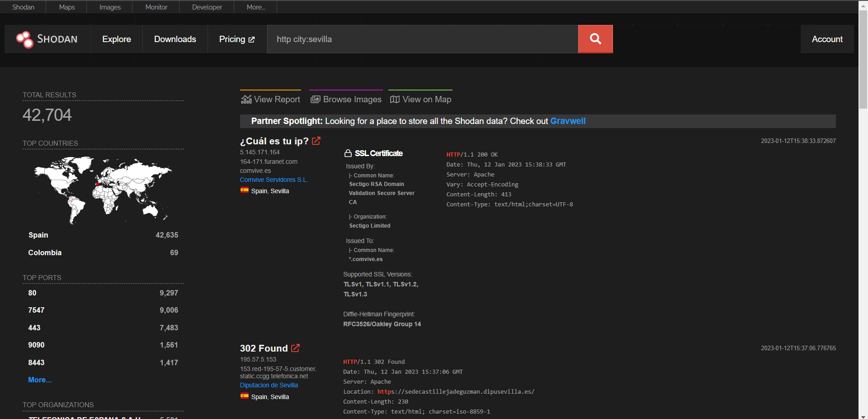Expand the More... top bar menu
Viewport: 868px width, 419px height.
[x=256, y=7]
